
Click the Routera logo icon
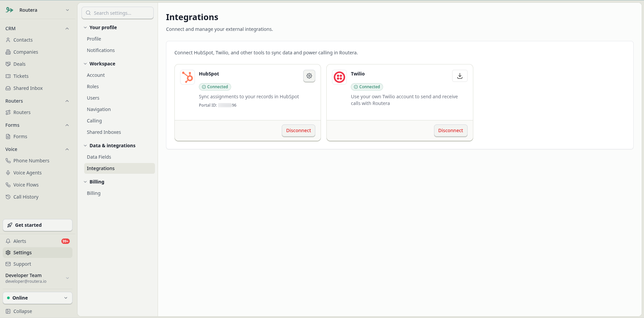(10, 10)
